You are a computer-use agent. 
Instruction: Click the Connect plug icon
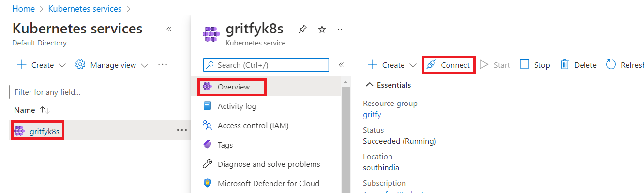[431, 65]
